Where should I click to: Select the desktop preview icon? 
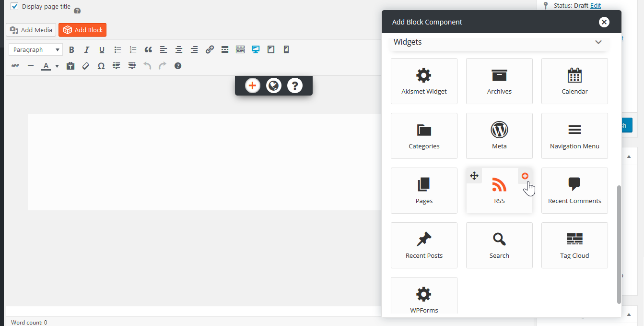coord(256,49)
